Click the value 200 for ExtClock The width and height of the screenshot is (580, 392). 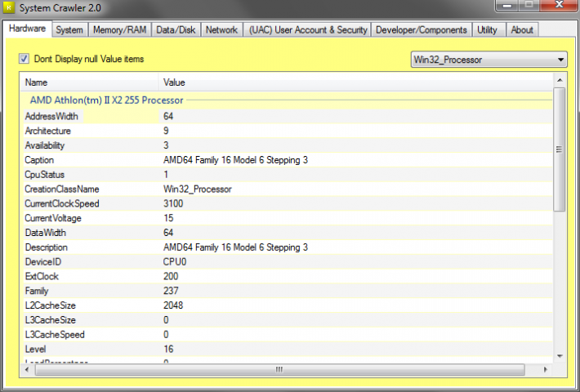click(x=171, y=276)
